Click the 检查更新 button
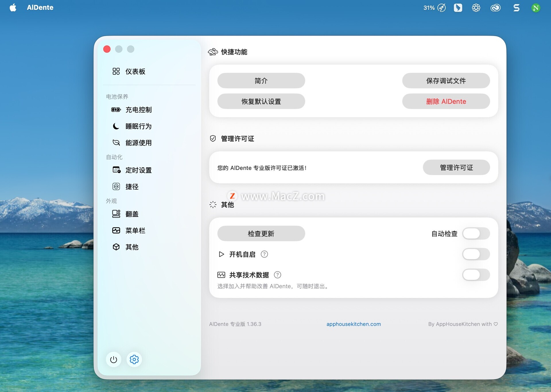This screenshot has height=392, width=551. click(261, 234)
